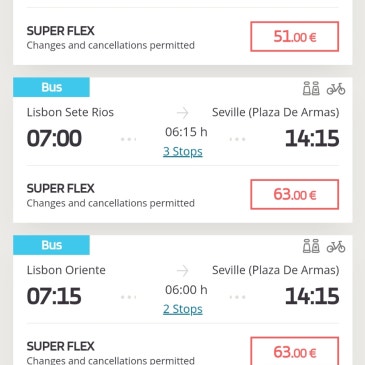Click the Bus label on the Oriente trip
This screenshot has width=365, height=365.
(x=51, y=245)
